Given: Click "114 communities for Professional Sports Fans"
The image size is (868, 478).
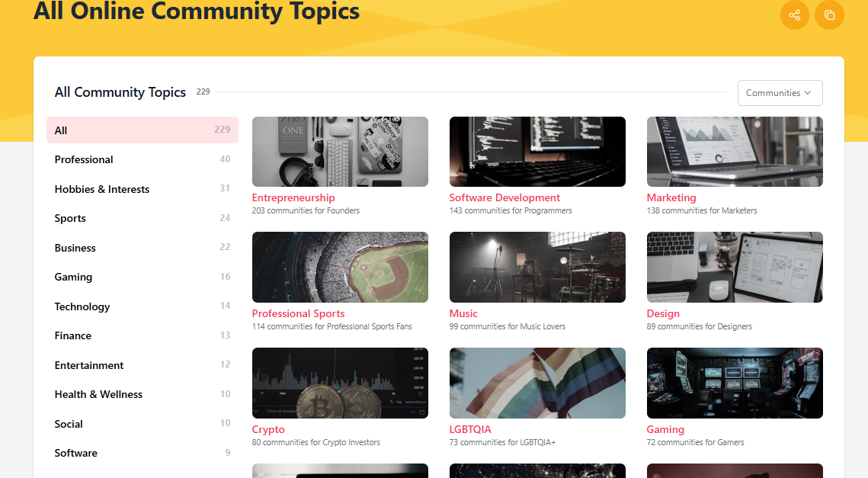Looking at the screenshot, I should click(x=332, y=326).
